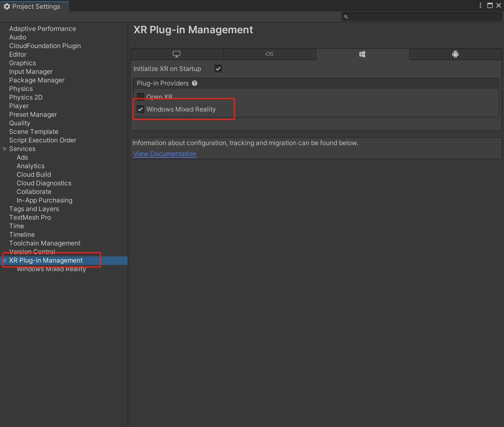Click the settings search field
Viewport: 504px width, 427px height.
422,16
